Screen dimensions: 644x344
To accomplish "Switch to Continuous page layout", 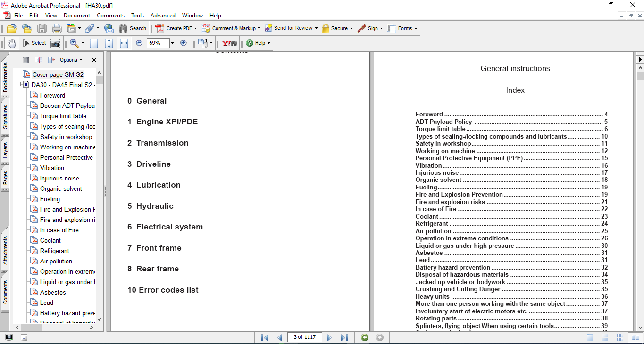I will 605,337.
